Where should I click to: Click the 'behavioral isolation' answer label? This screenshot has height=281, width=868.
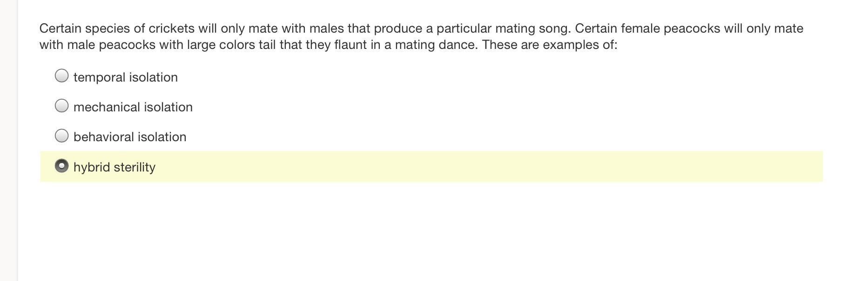click(x=130, y=137)
